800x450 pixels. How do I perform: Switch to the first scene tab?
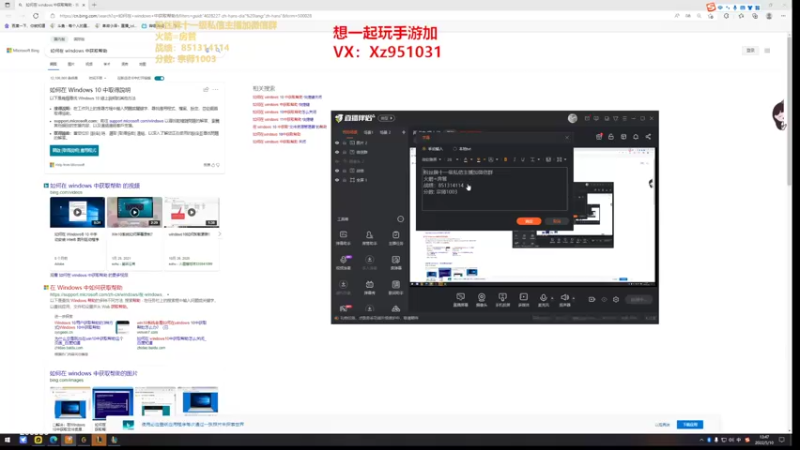point(349,132)
